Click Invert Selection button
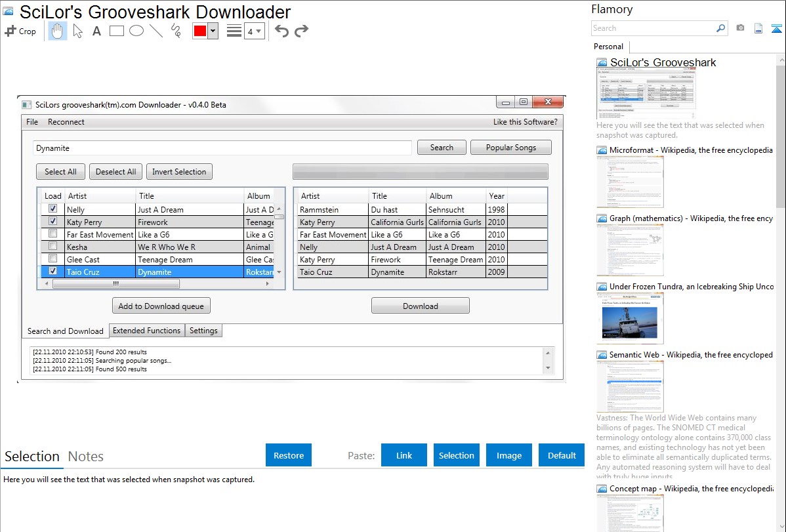786x532 pixels. coord(179,171)
